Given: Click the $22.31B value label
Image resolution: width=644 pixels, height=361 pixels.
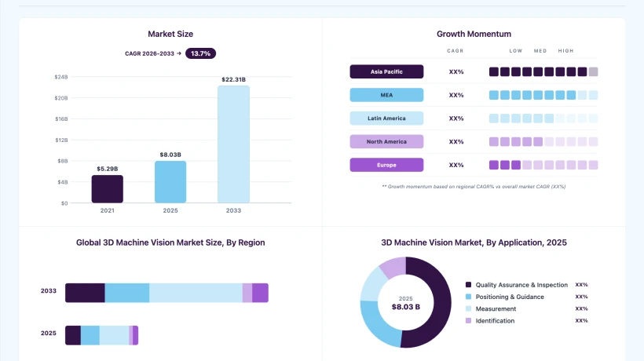Looking at the screenshot, I should pos(234,79).
